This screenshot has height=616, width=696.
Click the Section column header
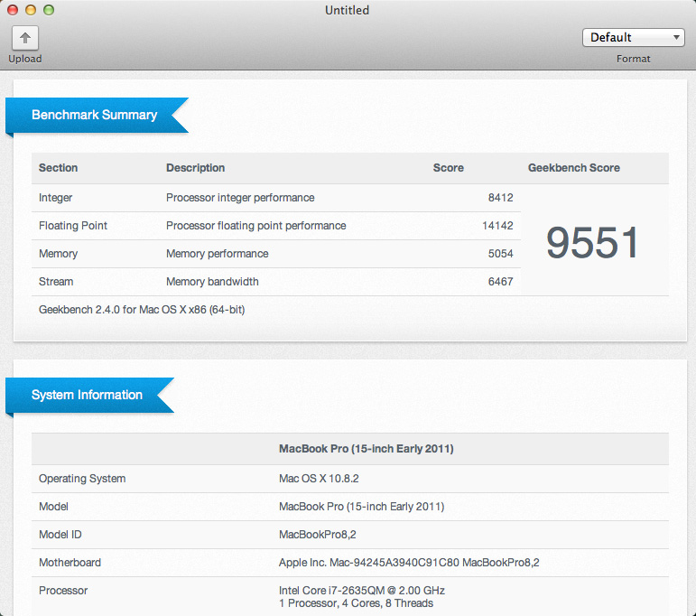click(59, 168)
